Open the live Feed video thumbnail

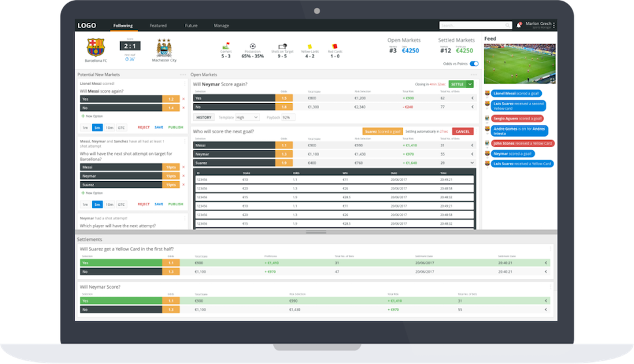point(520,63)
